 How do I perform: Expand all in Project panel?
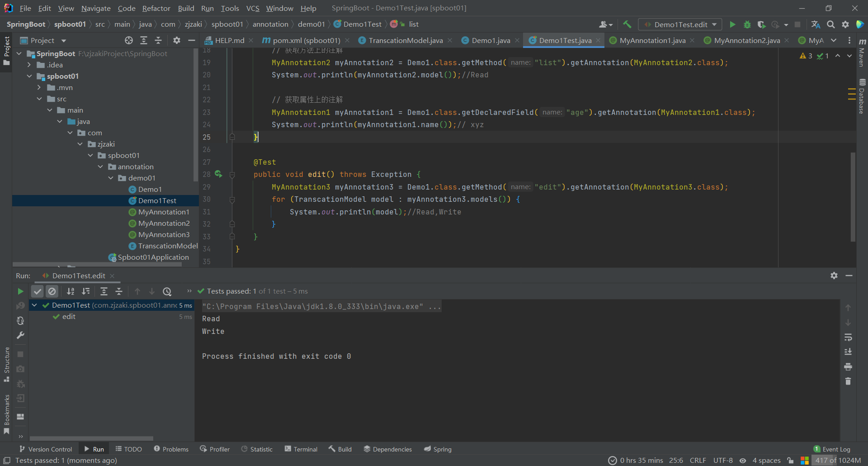[144, 40]
